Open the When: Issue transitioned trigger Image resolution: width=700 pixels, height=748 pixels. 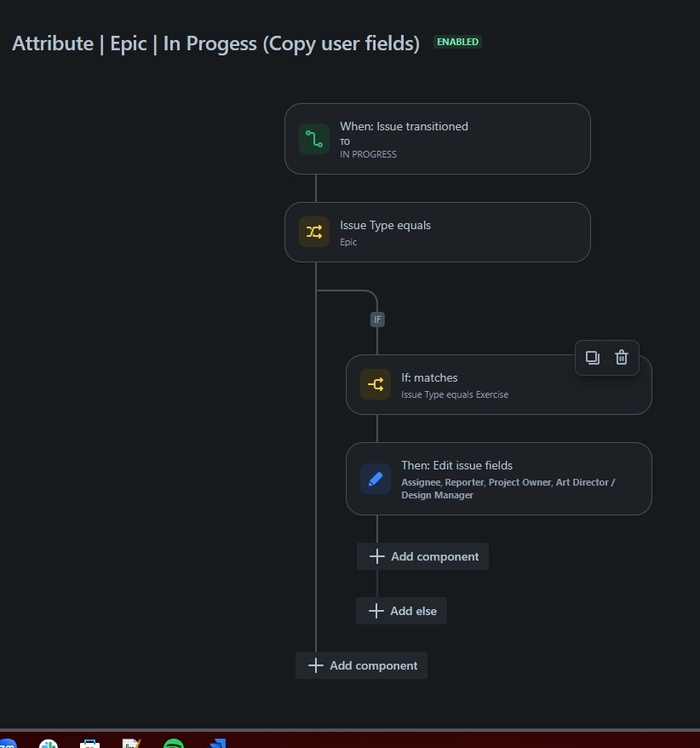[x=438, y=139]
